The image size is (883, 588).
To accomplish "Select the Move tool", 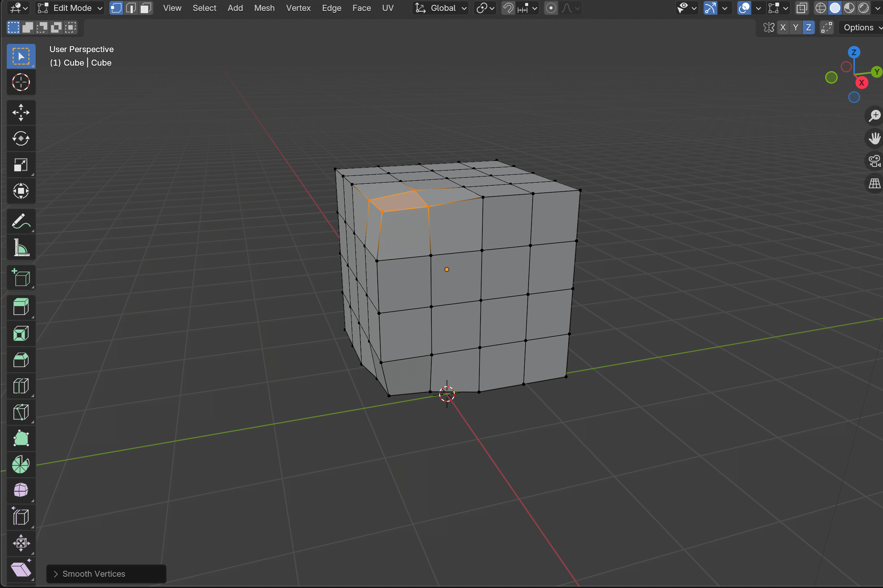I will pos(21,112).
